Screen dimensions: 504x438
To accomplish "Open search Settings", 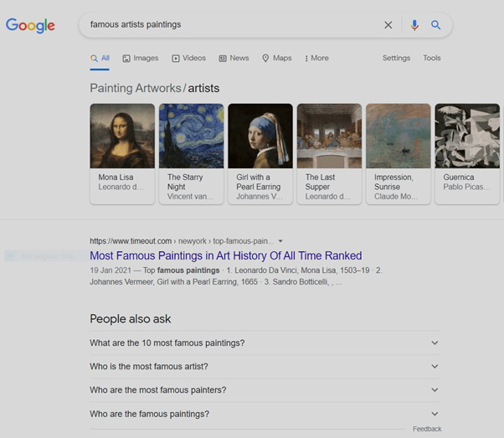I will tap(396, 59).
